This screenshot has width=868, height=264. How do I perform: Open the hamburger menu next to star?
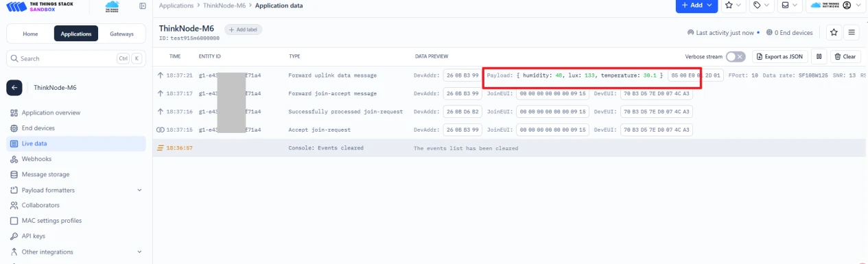[852, 32]
